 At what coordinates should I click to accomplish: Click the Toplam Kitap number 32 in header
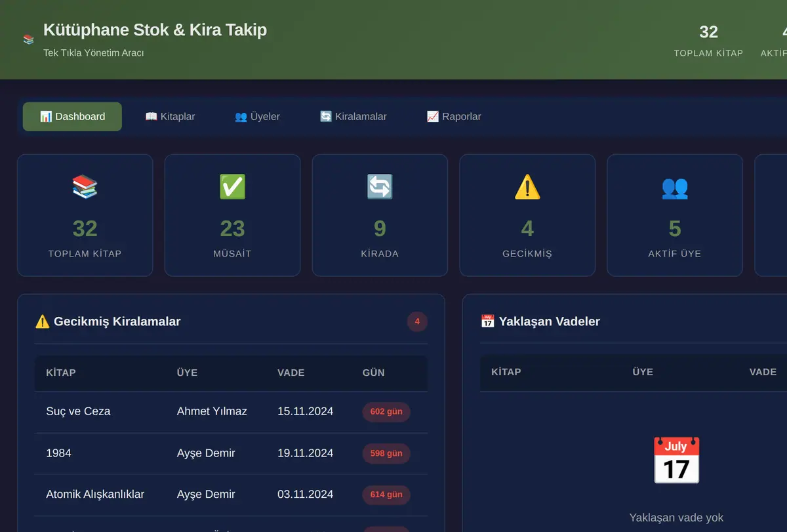tap(709, 32)
